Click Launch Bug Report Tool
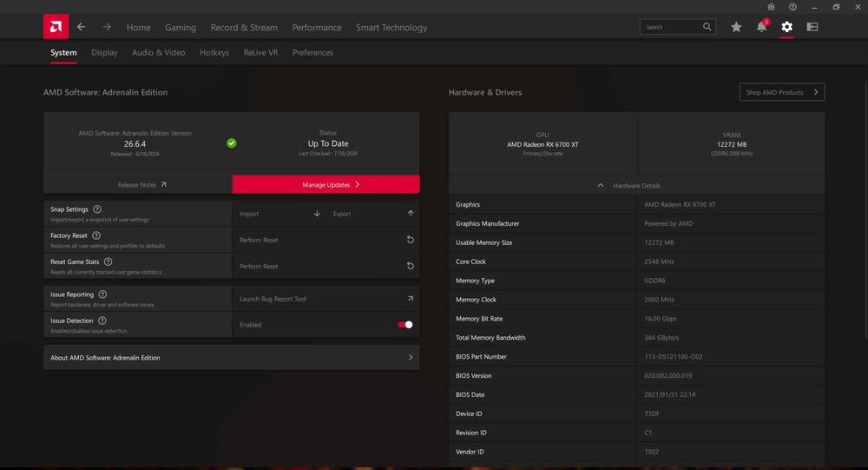868x470 pixels. click(325, 299)
